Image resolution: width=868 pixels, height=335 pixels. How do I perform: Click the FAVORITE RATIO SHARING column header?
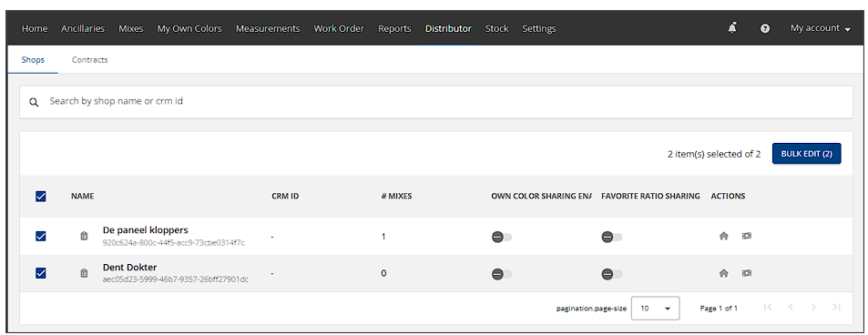(650, 196)
